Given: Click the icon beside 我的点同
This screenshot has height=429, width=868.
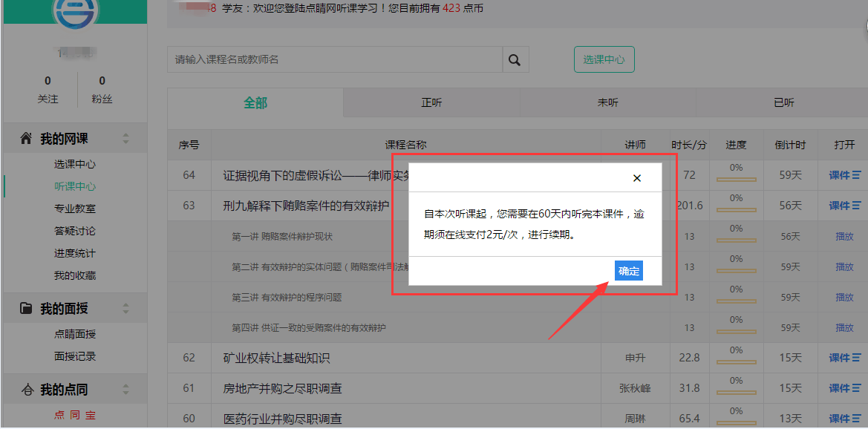Looking at the screenshot, I should (27, 390).
